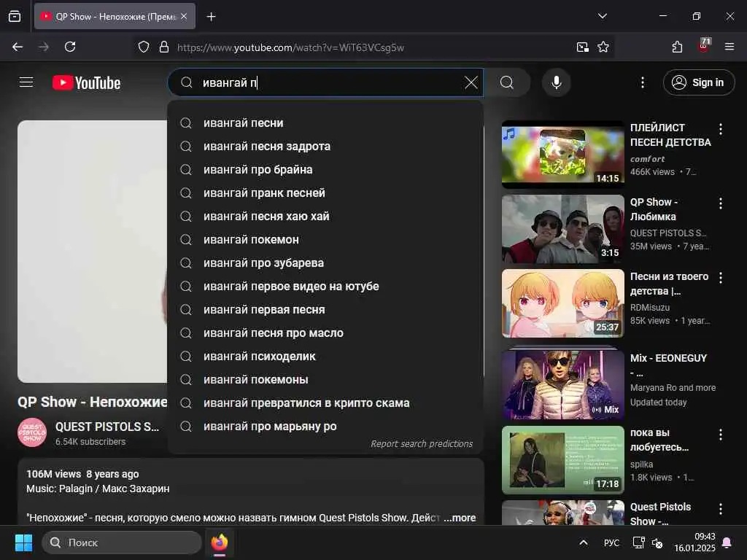Open picture-in-picture icon in the address bar

pos(583,47)
